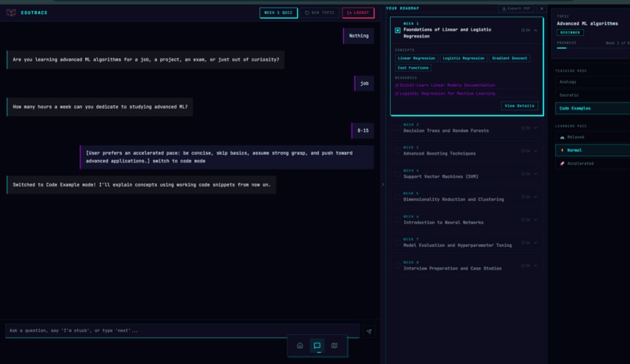Expand Week 5 Dimensionality Reduction chevron
The width and height of the screenshot is (630, 364).
(535, 197)
